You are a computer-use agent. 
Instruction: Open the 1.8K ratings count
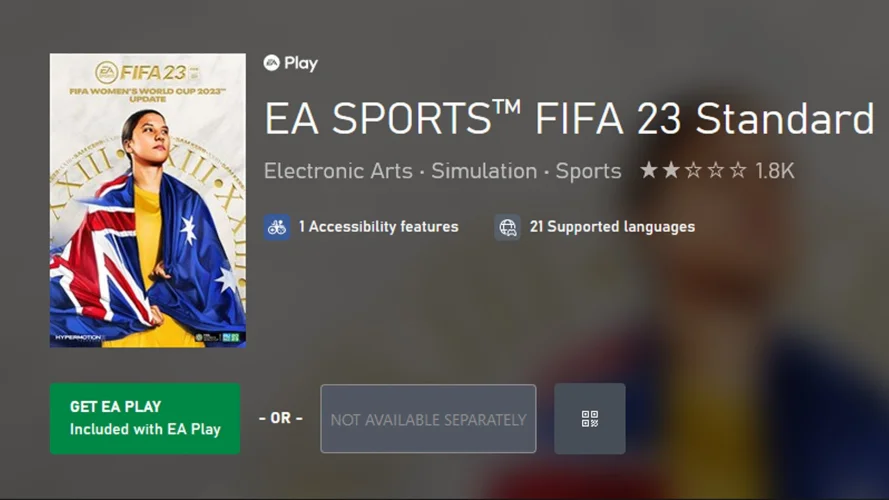775,171
